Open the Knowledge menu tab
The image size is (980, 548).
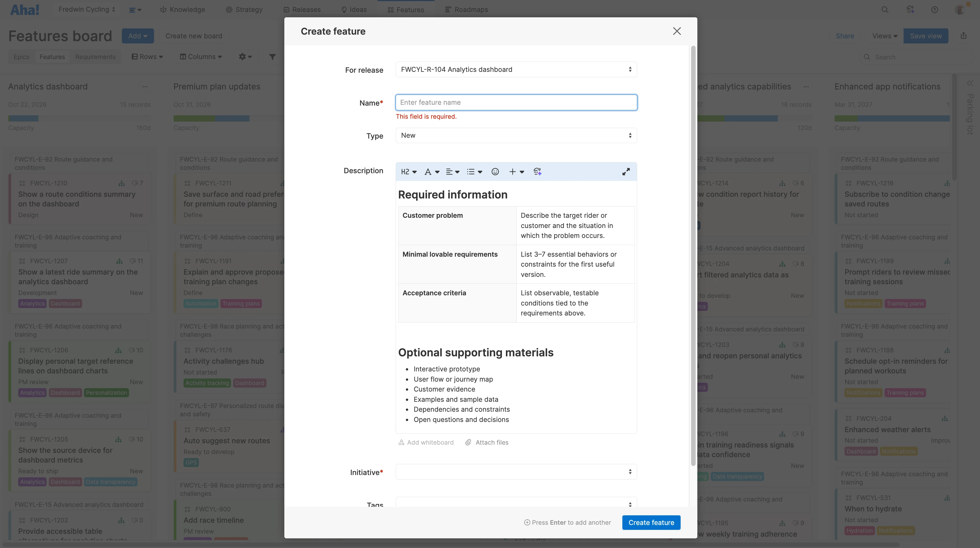(x=183, y=9)
